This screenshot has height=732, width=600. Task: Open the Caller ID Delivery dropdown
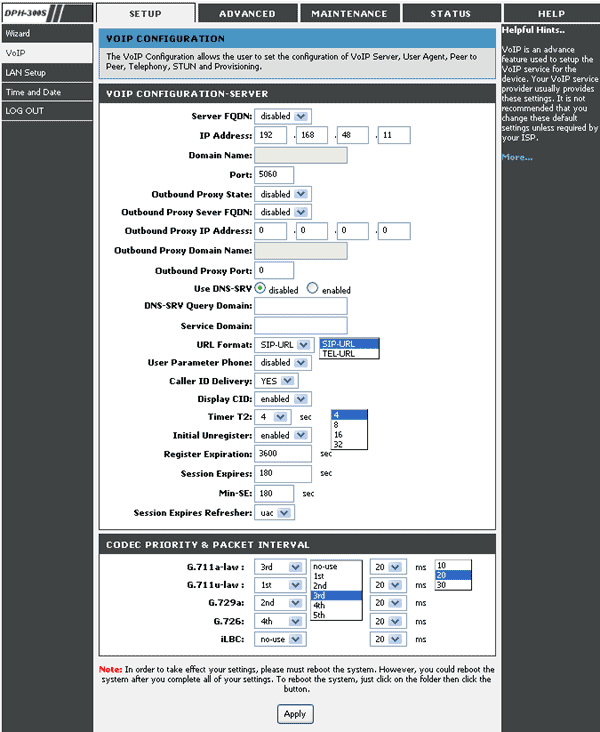[276, 381]
